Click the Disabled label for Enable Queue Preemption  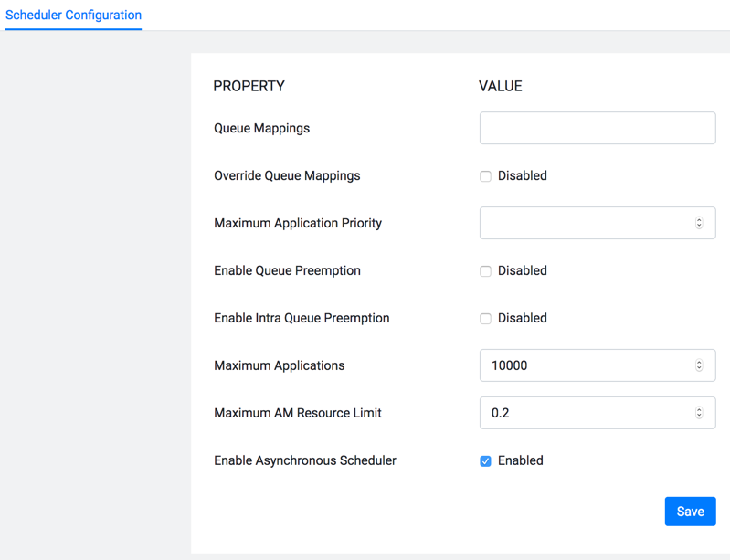[x=522, y=271]
